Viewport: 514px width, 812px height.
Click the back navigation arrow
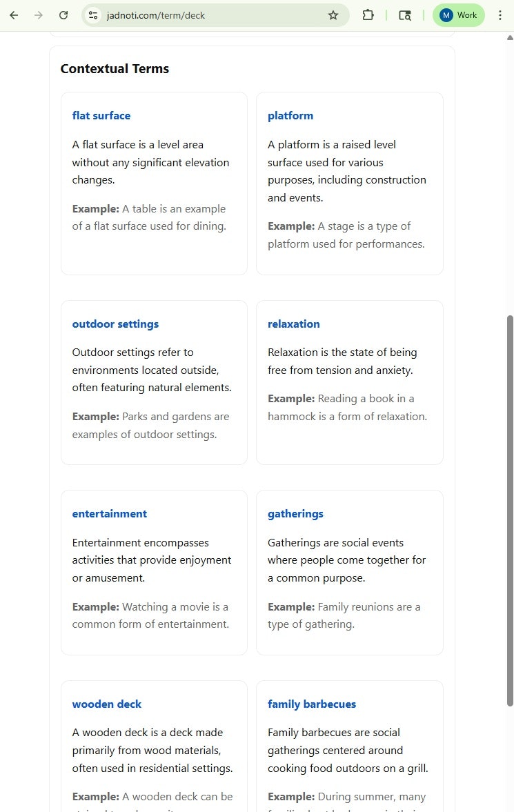14,14
